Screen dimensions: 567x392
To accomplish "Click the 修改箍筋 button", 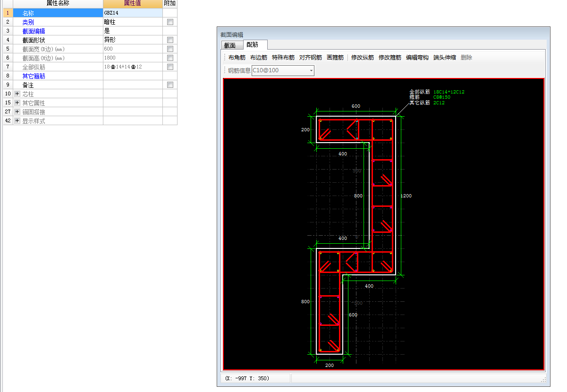I will 390,58.
